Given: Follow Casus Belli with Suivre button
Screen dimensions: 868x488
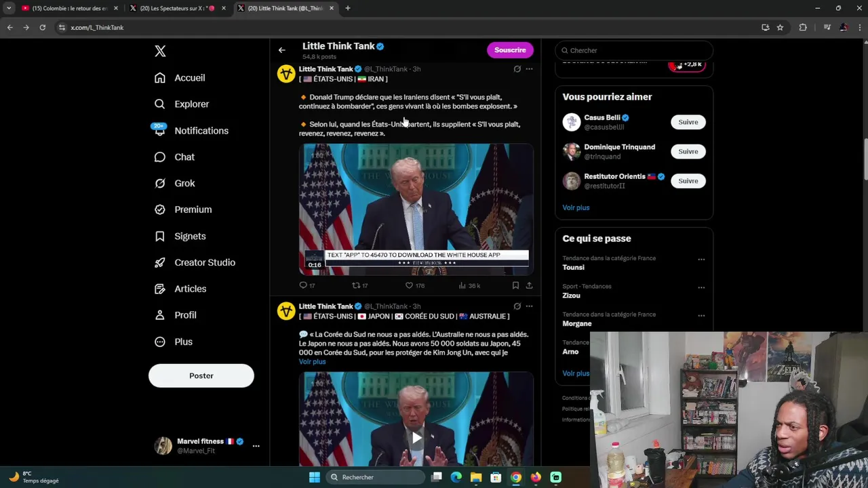Looking at the screenshot, I should (688, 123).
